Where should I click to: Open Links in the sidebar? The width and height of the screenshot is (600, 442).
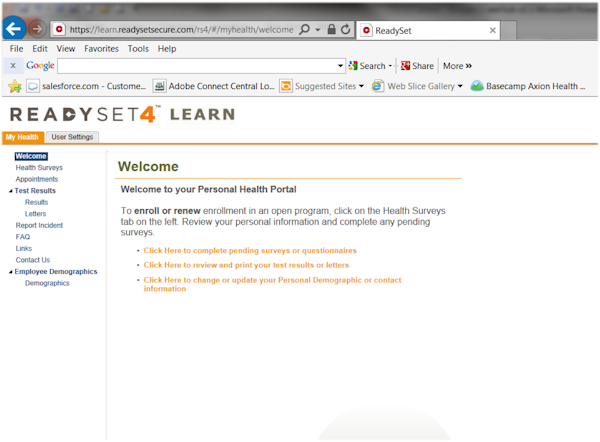(x=24, y=248)
